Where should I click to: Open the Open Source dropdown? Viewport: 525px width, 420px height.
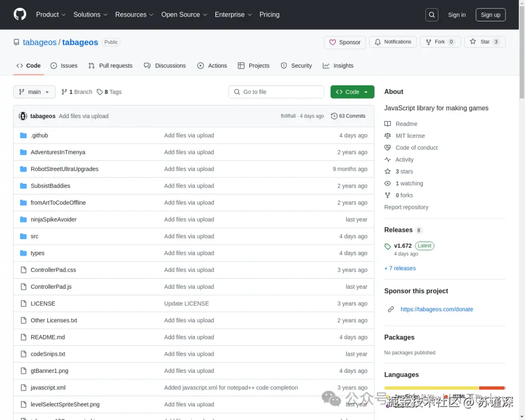click(184, 15)
